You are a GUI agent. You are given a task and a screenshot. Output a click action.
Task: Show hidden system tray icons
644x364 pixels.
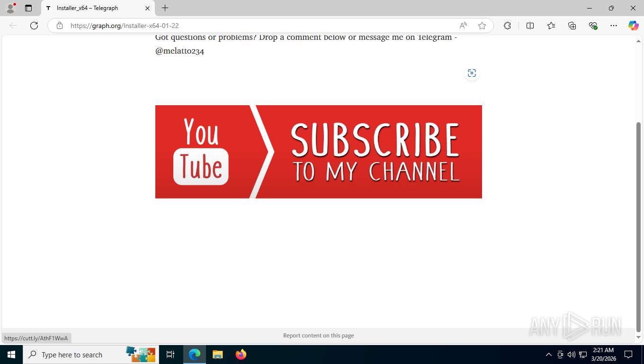pyautogui.click(x=549, y=355)
